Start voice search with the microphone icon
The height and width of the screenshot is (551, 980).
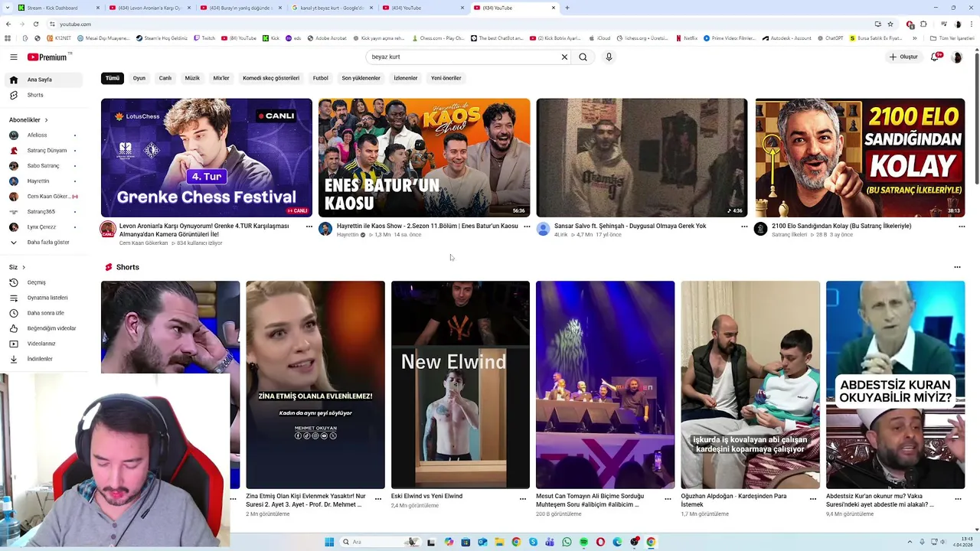609,57
